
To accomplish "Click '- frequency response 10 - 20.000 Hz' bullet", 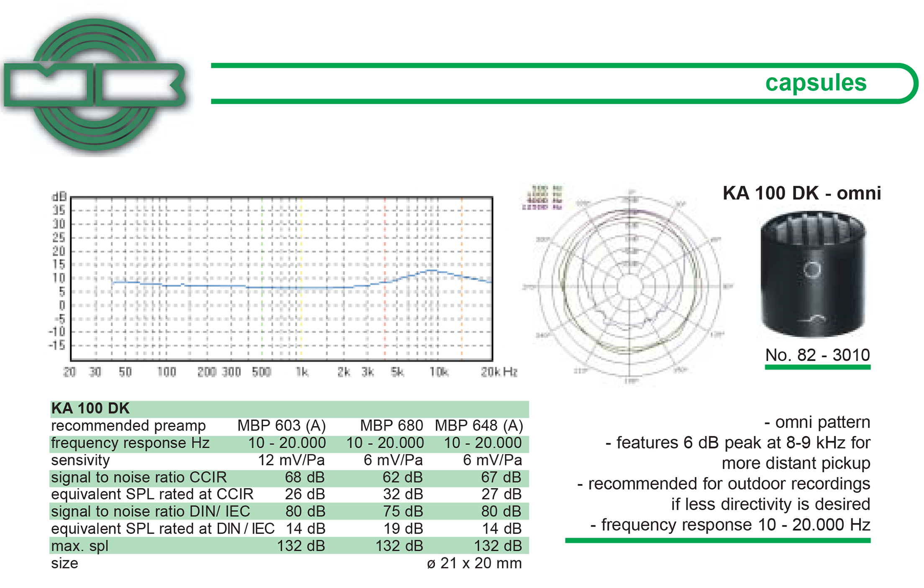I will [x=730, y=525].
